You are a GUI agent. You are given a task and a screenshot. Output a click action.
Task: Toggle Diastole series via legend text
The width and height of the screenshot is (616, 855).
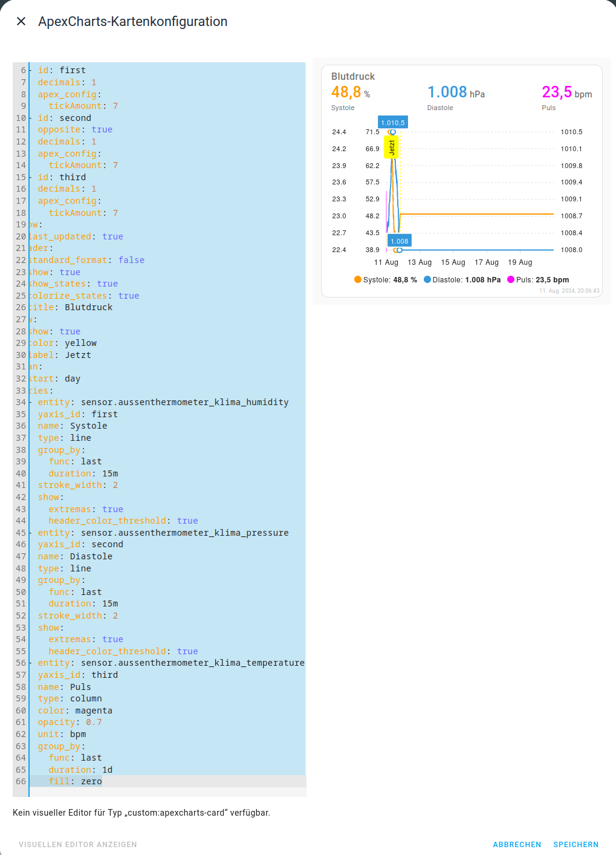(466, 280)
